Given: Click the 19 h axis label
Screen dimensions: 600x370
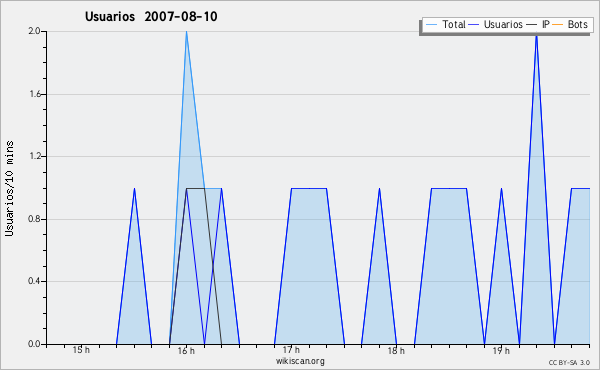Looking at the screenshot, I should pyautogui.click(x=501, y=350).
